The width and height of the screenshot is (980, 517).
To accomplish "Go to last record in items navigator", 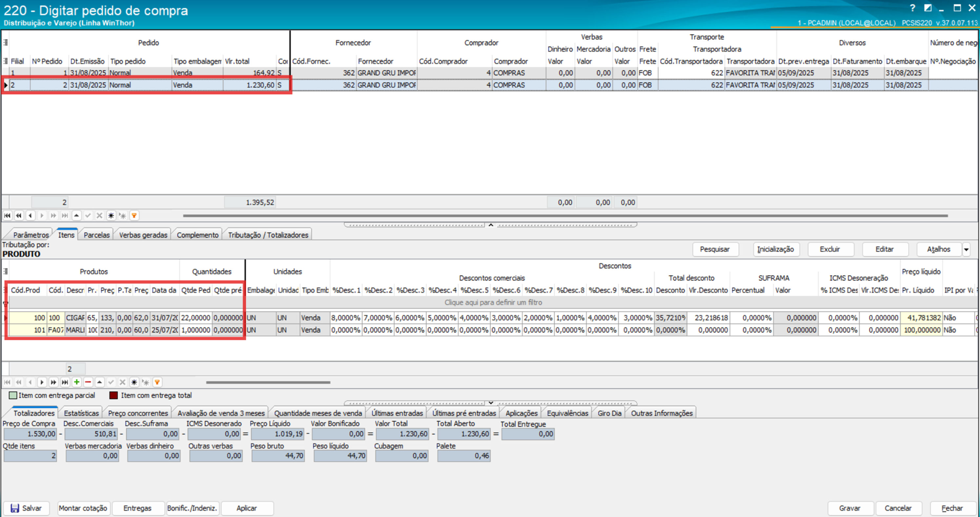I will [x=65, y=382].
